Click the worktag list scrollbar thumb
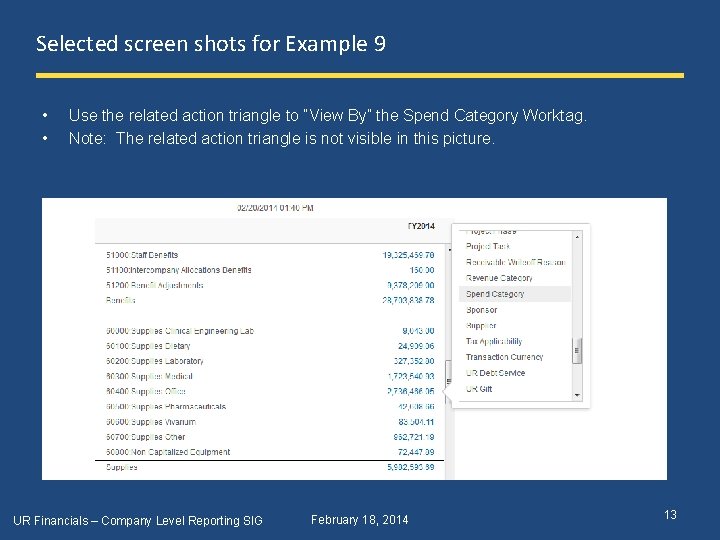Screen dimensions: 720x540 pyautogui.click(x=577, y=351)
